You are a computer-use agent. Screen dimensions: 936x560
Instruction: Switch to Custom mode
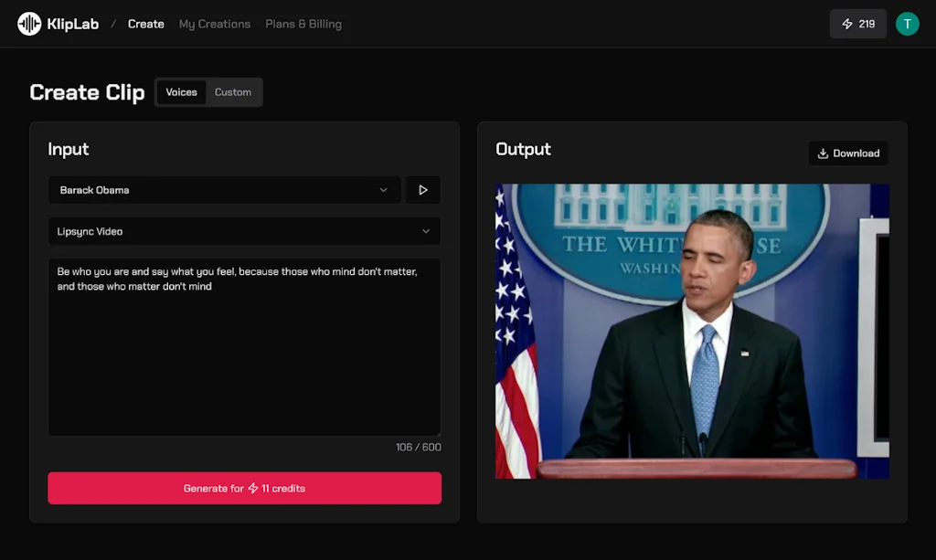pyautogui.click(x=233, y=91)
